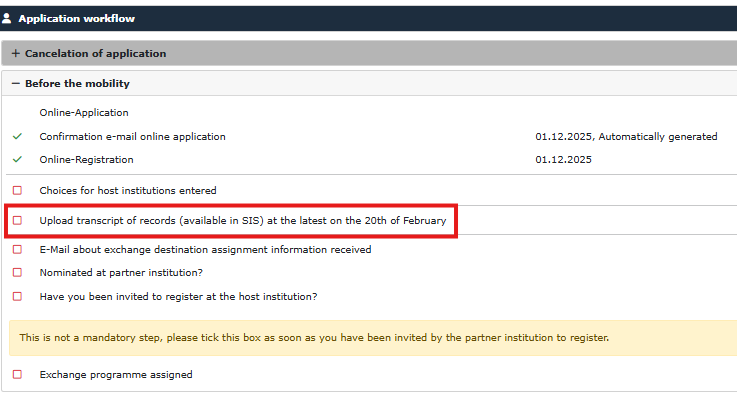Viewport: 737px width, 403px height.
Task: Click the minus icon before 'Before the mobility'
Action: pyautogui.click(x=15, y=84)
